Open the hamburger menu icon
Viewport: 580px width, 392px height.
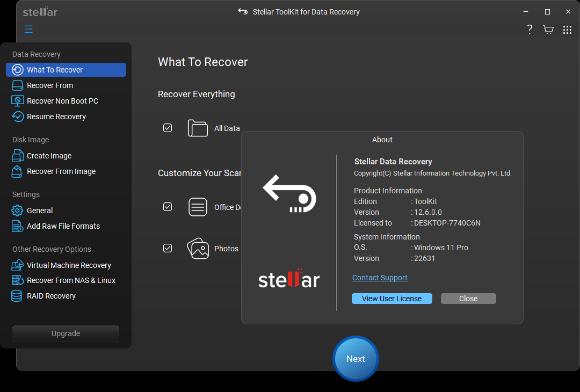tap(28, 29)
